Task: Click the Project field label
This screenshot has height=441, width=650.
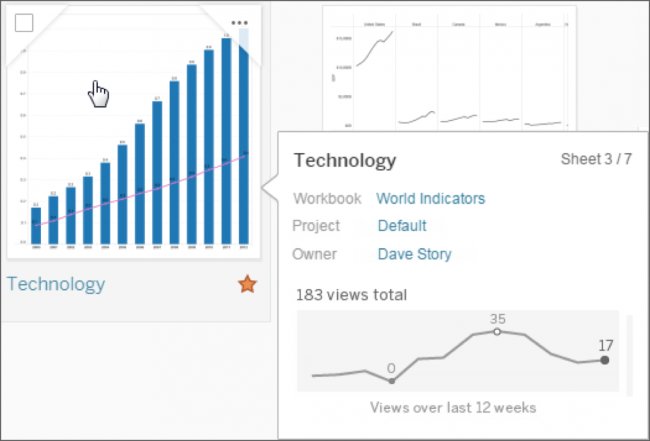Action: click(316, 226)
